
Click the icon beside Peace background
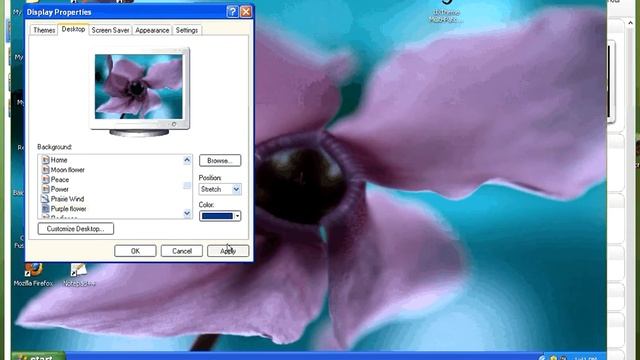click(45, 180)
